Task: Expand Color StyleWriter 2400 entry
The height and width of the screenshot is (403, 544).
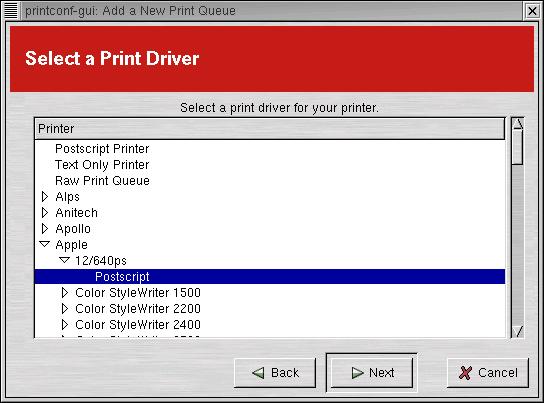Action: [x=65, y=325]
